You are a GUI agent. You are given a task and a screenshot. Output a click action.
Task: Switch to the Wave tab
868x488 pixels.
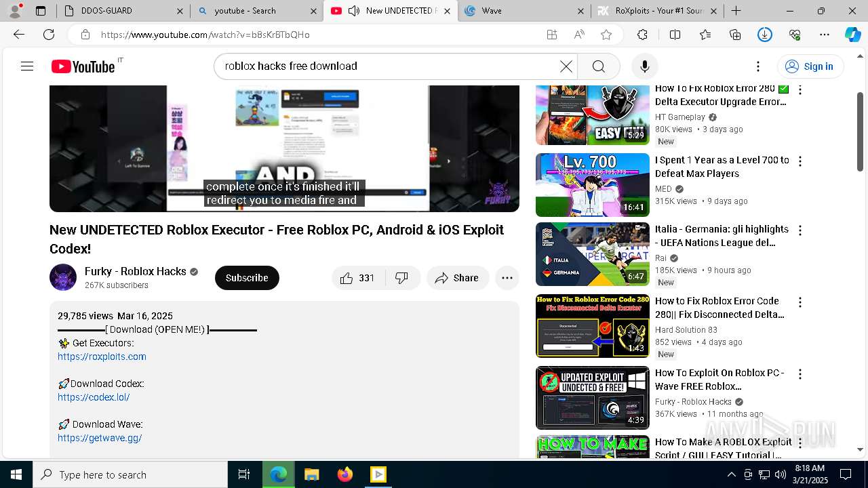coord(524,11)
